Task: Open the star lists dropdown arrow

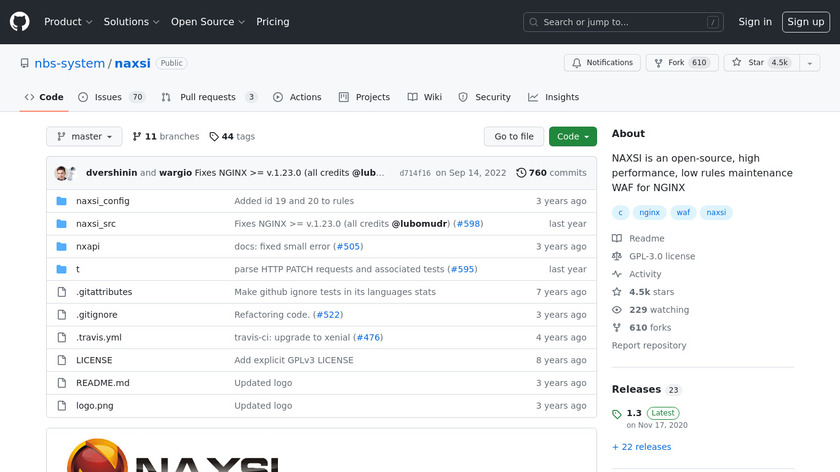Action: [809, 63]
